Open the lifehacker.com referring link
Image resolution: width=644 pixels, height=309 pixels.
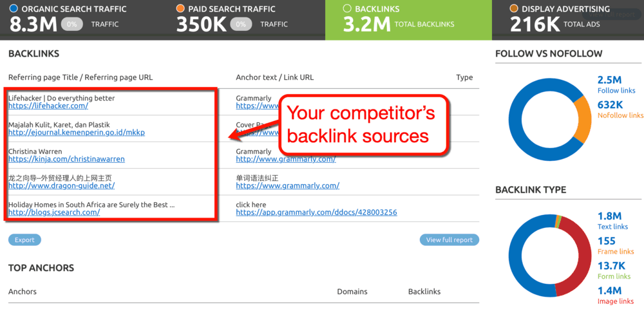tap(48, 106)
